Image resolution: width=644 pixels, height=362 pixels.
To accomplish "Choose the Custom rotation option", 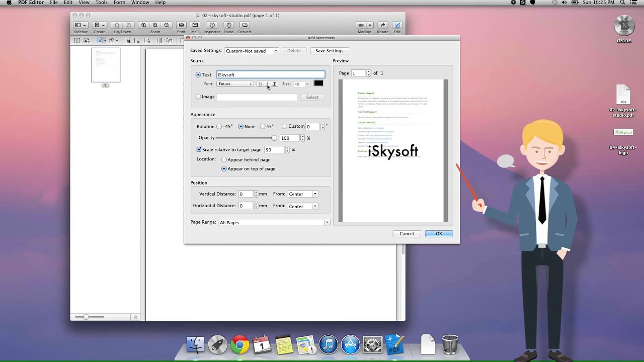I will (285, 127).
